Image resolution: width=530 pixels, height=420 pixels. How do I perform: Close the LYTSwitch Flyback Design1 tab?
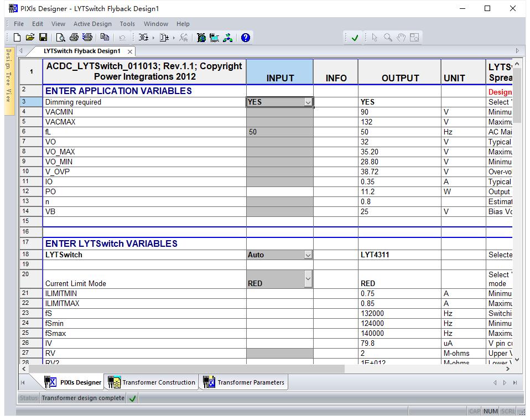pos(130,52)
